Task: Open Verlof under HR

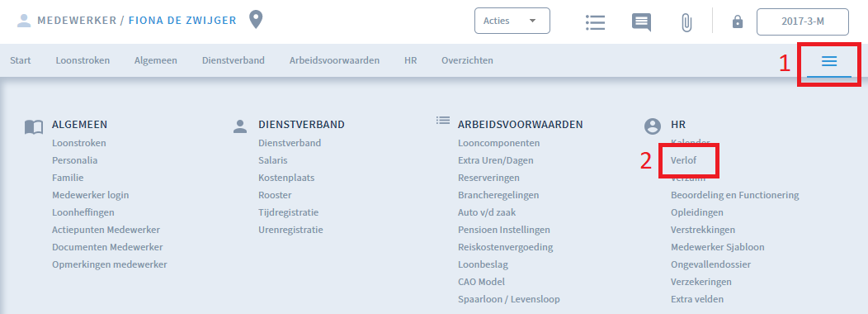Action: (x=683, y=160)
